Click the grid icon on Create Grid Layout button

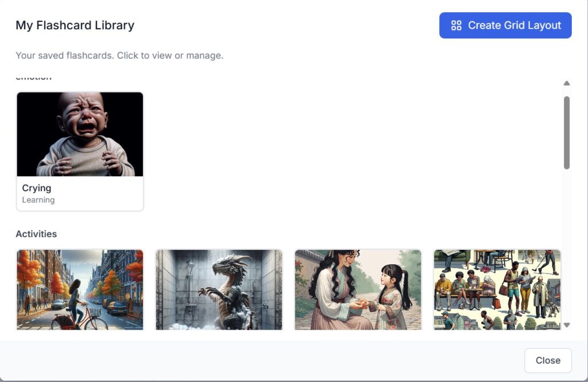point(457,25)
